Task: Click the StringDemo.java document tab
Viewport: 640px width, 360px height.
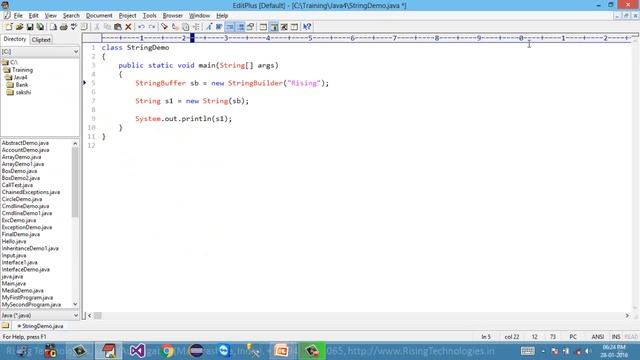Action: click(x=40, y=326)
